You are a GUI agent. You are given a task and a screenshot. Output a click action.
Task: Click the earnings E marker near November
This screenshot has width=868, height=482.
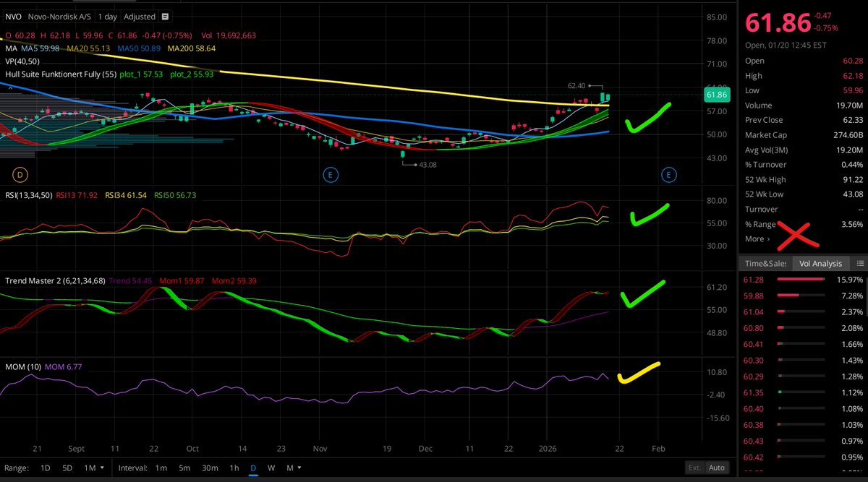point(331,174)
